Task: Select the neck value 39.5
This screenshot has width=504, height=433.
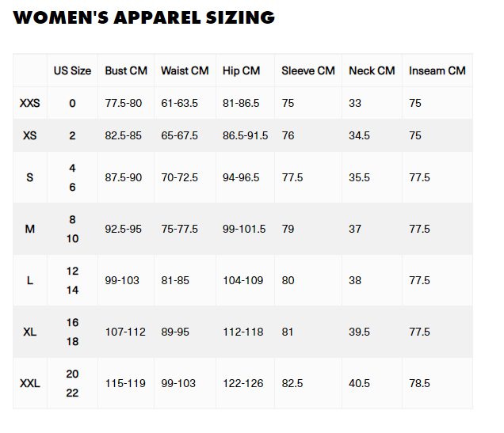Action: 359,332
